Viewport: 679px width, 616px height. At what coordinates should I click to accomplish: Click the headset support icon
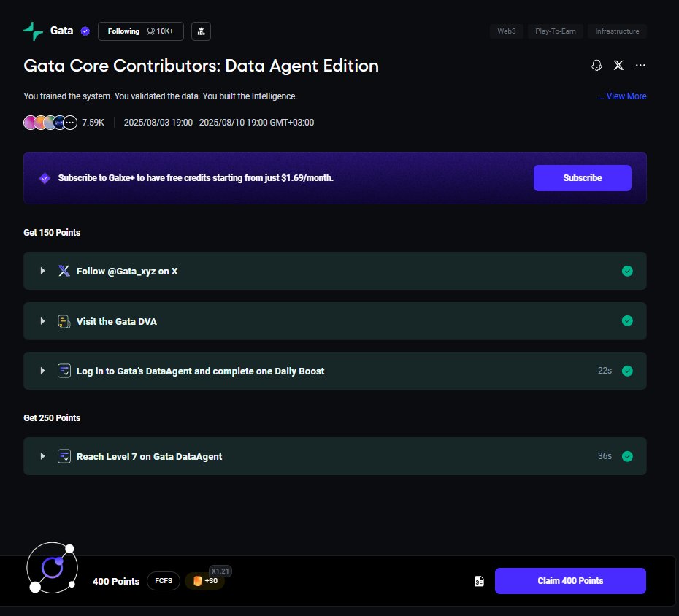click(596, 65)
